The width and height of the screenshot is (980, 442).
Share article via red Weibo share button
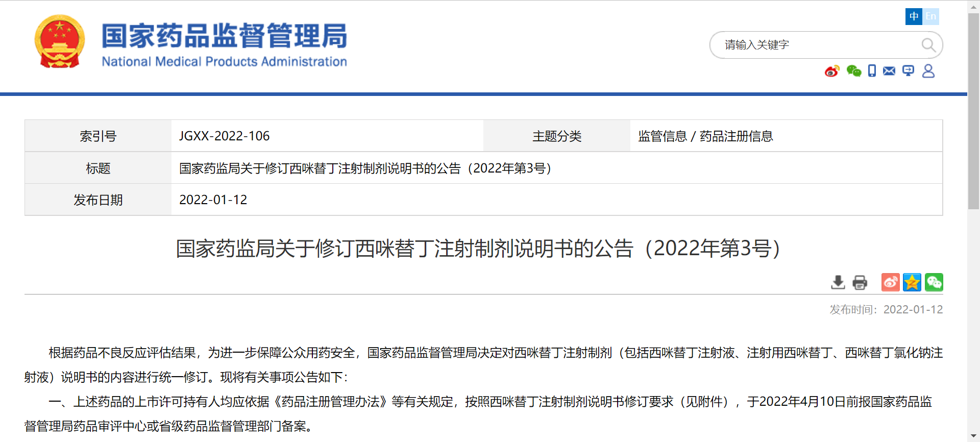click(890, 282)
